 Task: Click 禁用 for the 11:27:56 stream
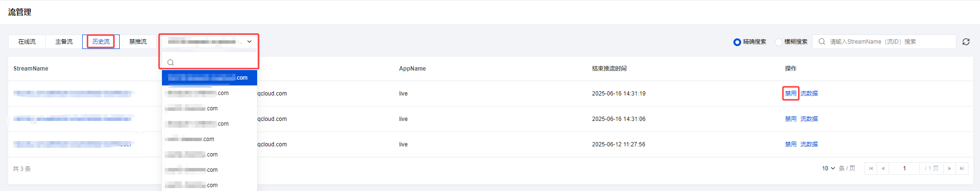[791, 144]
